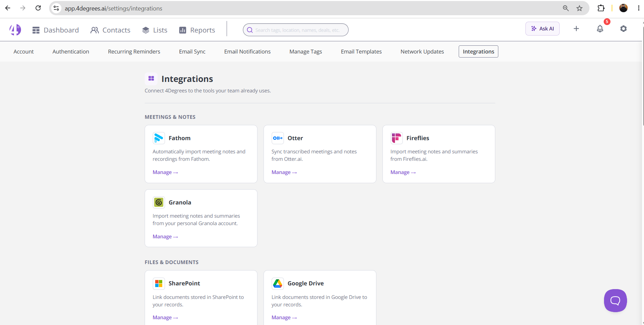The width and height of the screenshot is (644, 325).
Task: Manage the Fathom integration
Action: [x=165, y=172]
